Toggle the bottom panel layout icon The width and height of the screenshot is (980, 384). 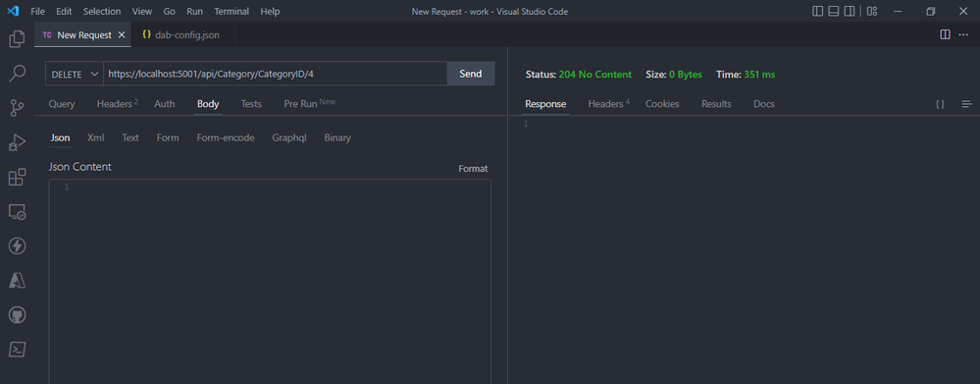pos(833,11)
